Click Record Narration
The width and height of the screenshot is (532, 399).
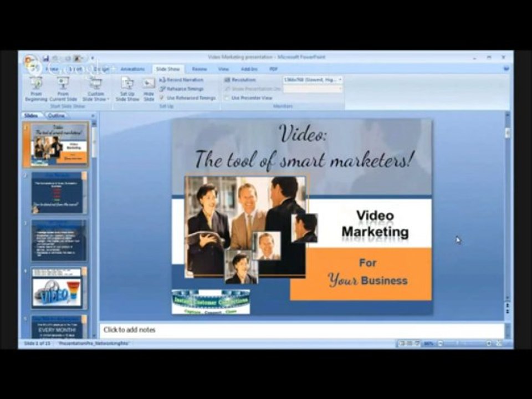pyautogui.click(x=181, y=80)
